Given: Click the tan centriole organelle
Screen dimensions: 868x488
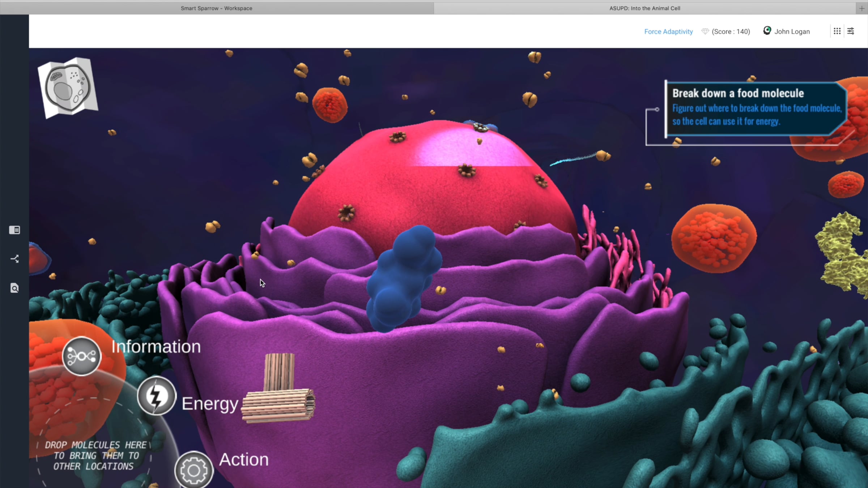Looking at the screenshot, I should pyautogui.click(x=278, y=389).
